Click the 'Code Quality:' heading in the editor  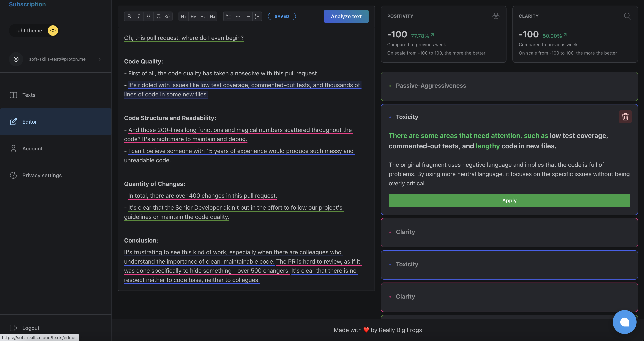point(143,61)
